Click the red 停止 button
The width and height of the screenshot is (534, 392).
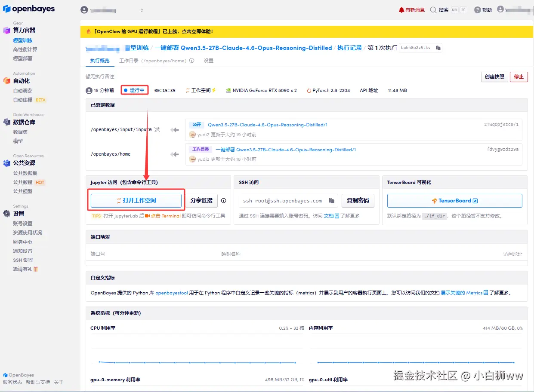tap(519, 77)
